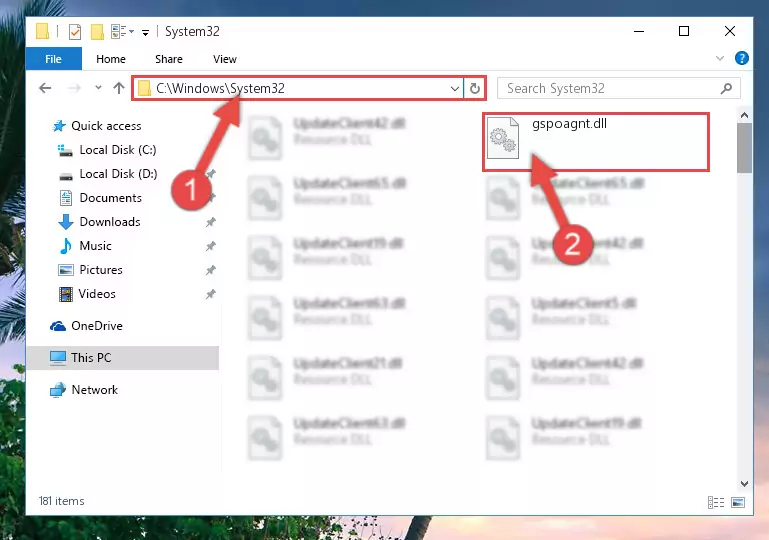Open the recent locations dropdown
769x540 pixels.
[x=98, y=88]
